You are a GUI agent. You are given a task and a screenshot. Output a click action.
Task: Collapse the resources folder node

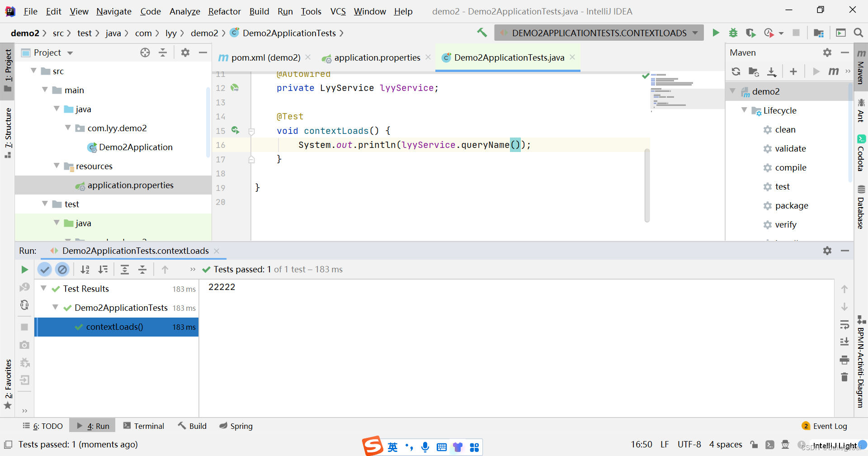point(57,166)
